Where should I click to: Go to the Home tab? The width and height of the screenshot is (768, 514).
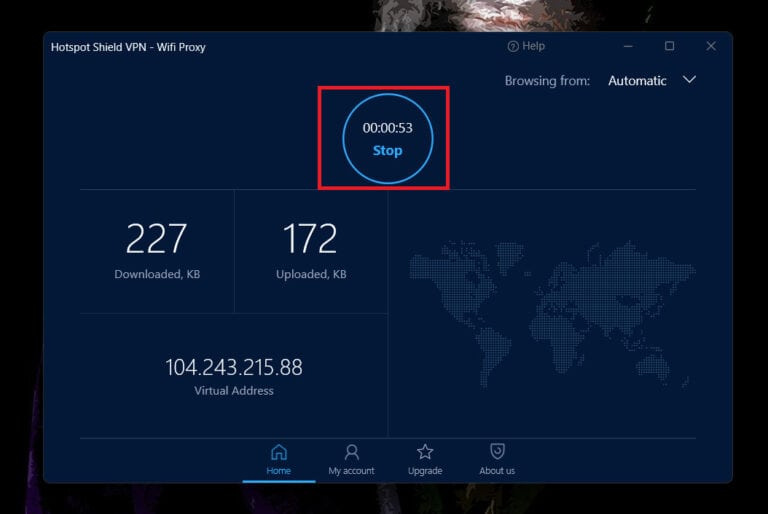(x=279, y=460)
